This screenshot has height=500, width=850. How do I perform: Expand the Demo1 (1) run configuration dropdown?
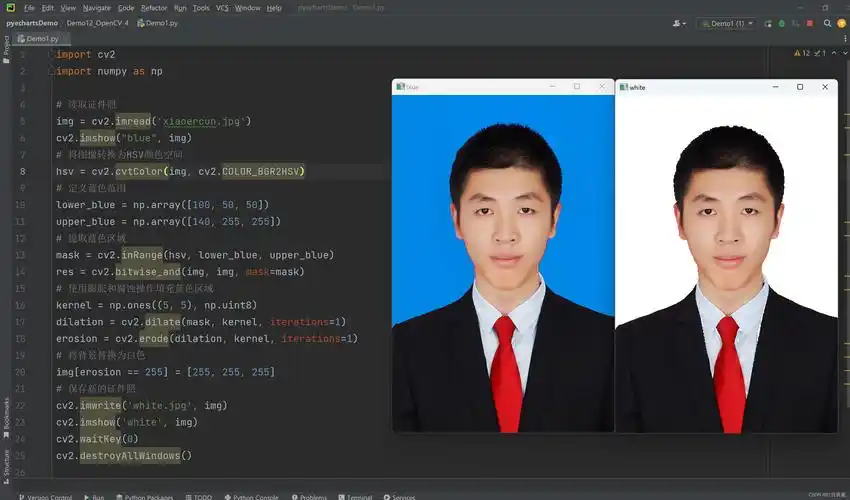732,23
